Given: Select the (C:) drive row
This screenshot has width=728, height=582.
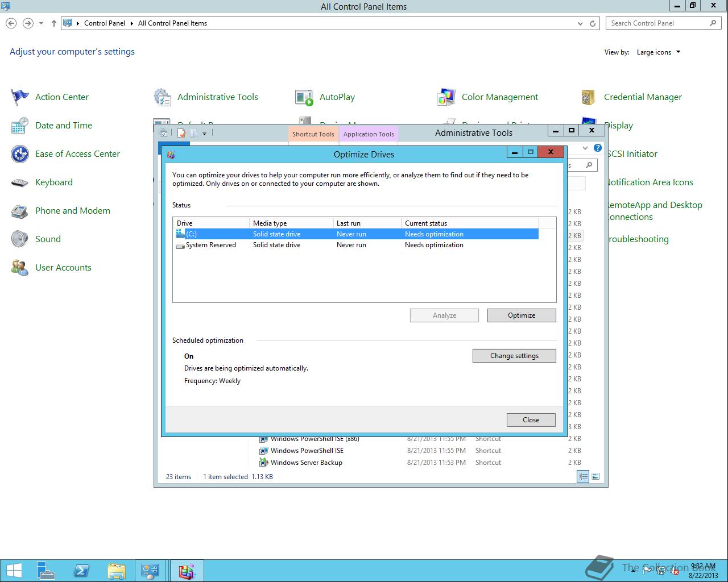Looking at the screenshot, I should (357, 234).
